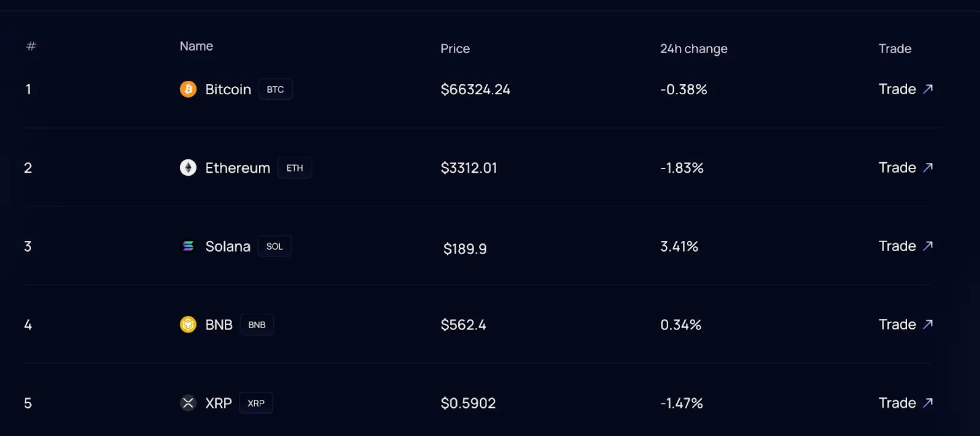The image size is (980, 436).
Task: Click Solana's $189.9 price value
Action: 465,249
